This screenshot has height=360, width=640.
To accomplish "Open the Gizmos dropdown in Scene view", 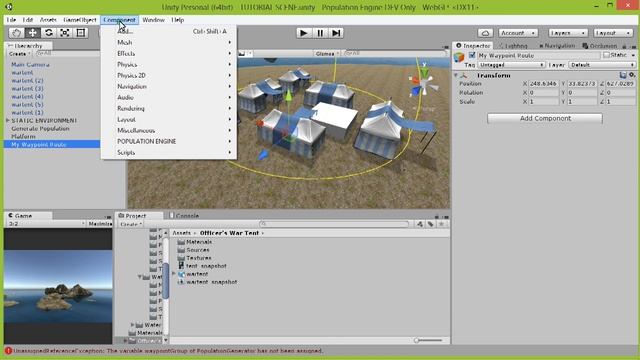I will tap(327, 53).
